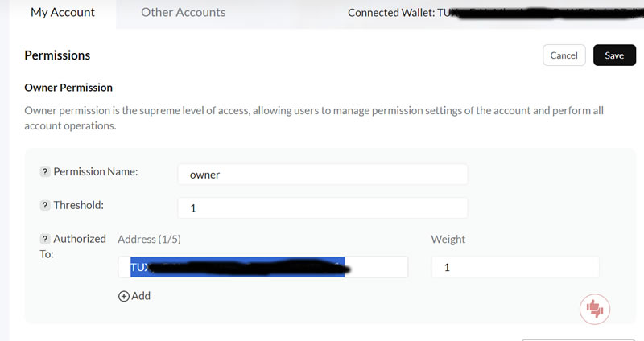Screen dimensions: 644x341
Task: Click the Weight column label
Action: coord(448,239)
